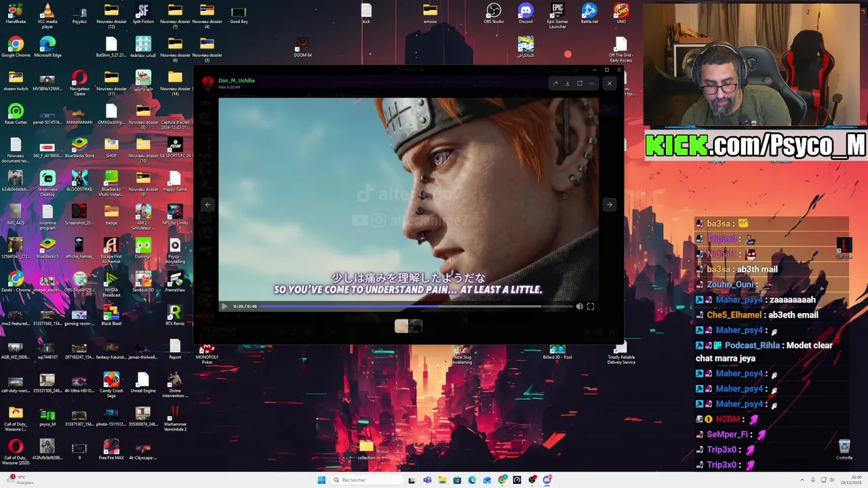Open Streamlabs Desktop shortcut
Screen dimensions: 868x488
point(47,184)
